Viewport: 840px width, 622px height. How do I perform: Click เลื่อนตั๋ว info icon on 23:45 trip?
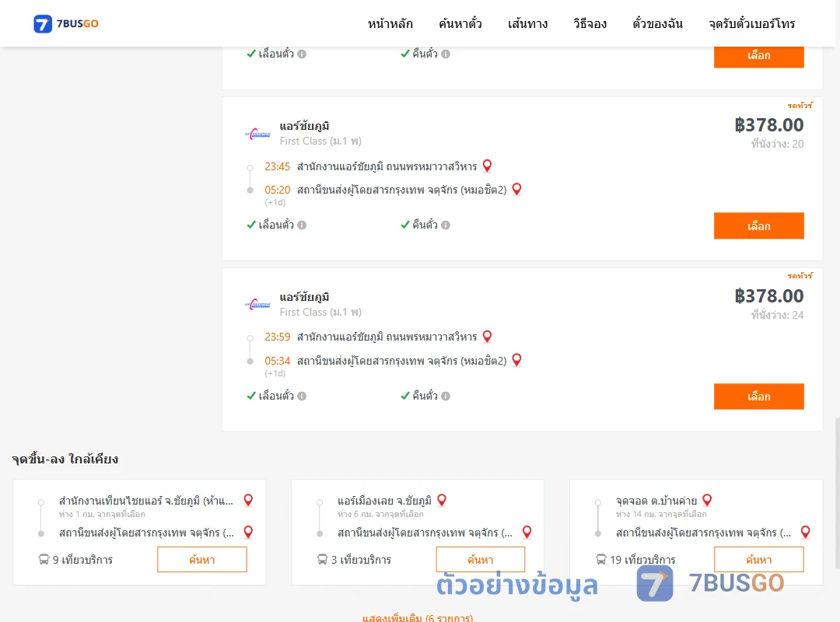point(302,225)
